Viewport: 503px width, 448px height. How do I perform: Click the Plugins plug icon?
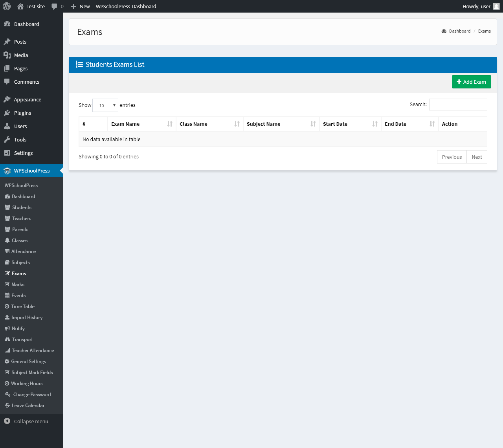click(7, 113)
